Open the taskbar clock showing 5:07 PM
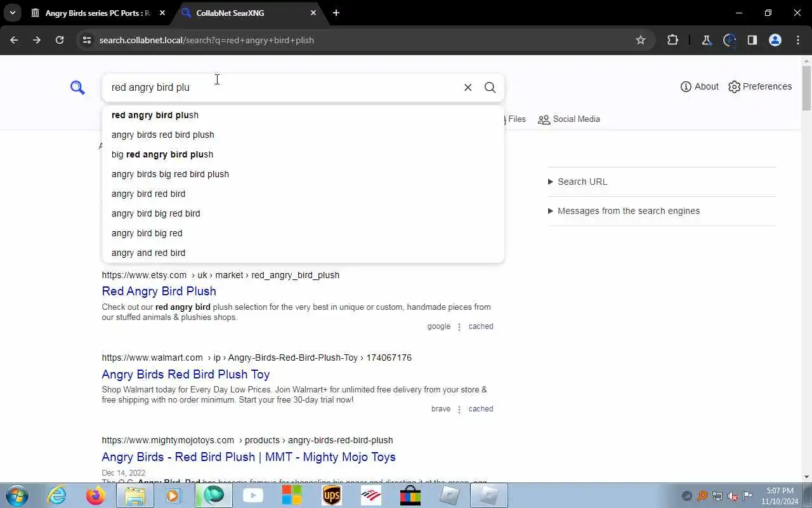This screenshot has height=508, width=812. tap(780, 496)
